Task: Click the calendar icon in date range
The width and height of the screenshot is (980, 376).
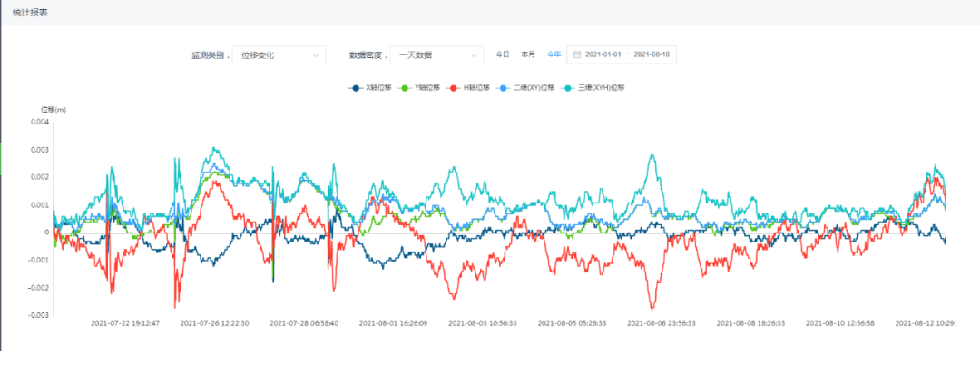Action: (577, 55)
